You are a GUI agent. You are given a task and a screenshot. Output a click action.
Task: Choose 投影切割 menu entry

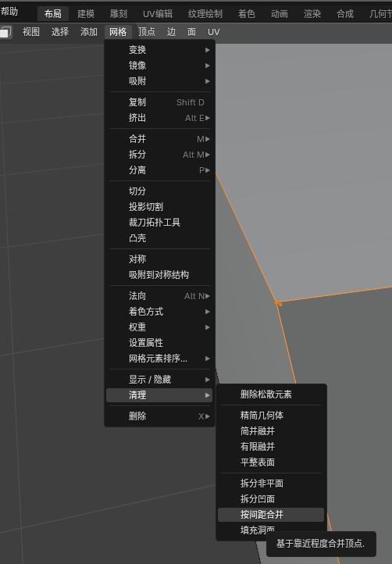[x=159, y=207]
